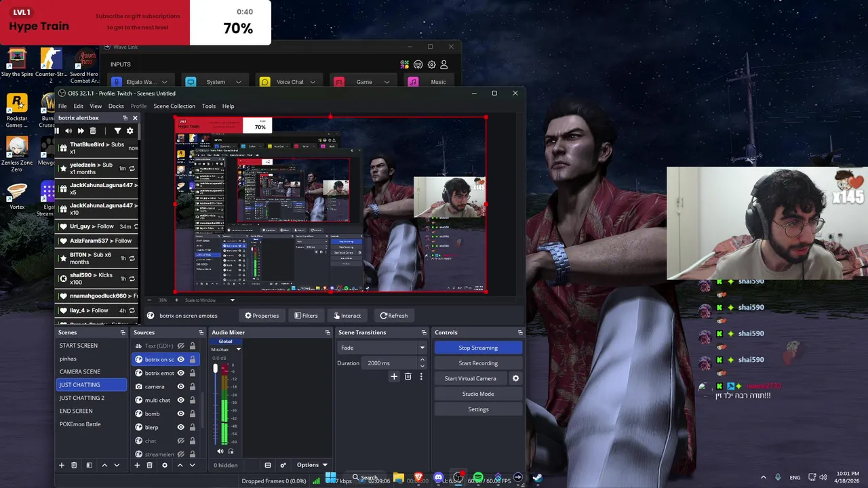Delete the selected source with the trash icon
Screen dimensions: 868x488
coord(149,465)
